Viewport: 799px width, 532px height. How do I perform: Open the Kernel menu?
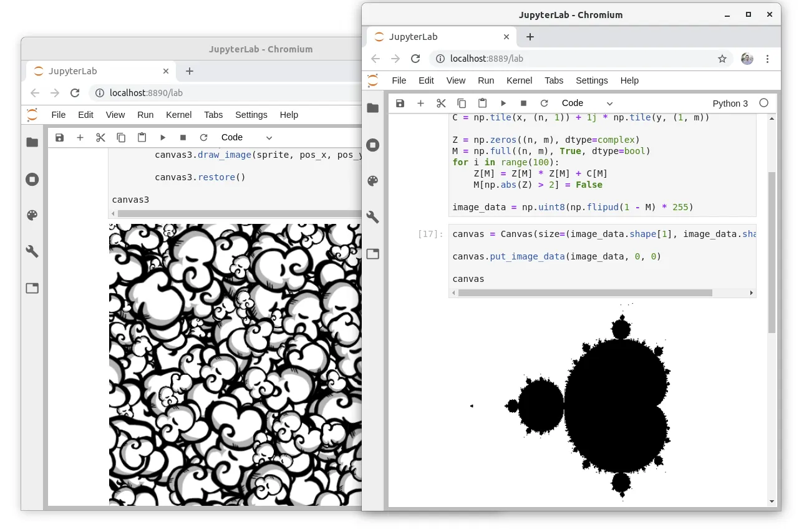519,80
